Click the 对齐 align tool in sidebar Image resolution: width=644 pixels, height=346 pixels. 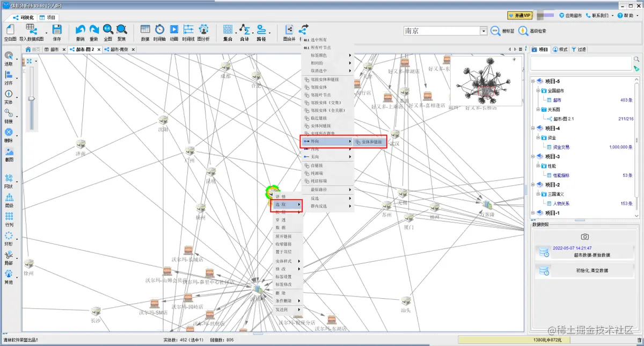(x=9, y=75)
